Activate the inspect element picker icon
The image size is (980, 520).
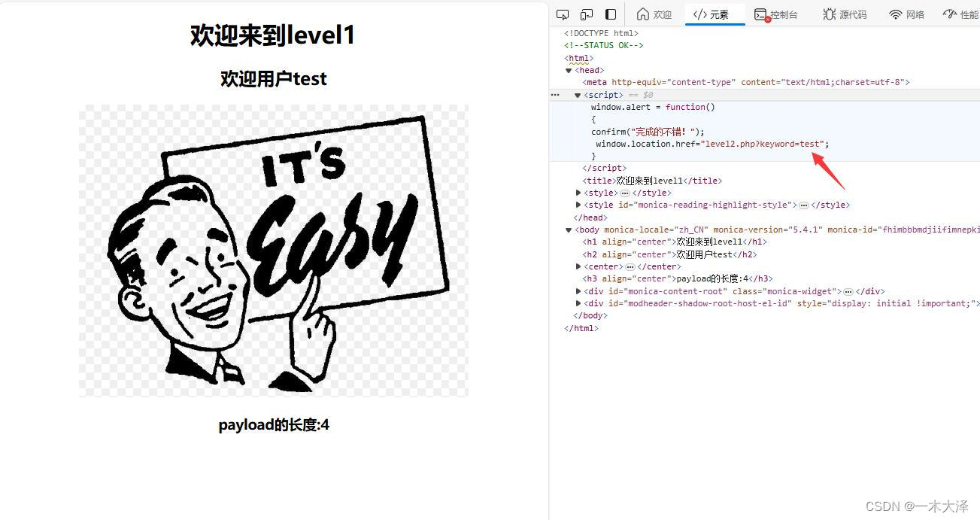[563, 14]
